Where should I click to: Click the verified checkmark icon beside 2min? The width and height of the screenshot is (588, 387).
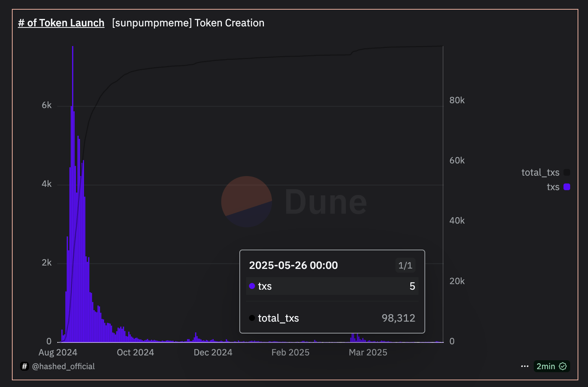(x=563, y=366)
